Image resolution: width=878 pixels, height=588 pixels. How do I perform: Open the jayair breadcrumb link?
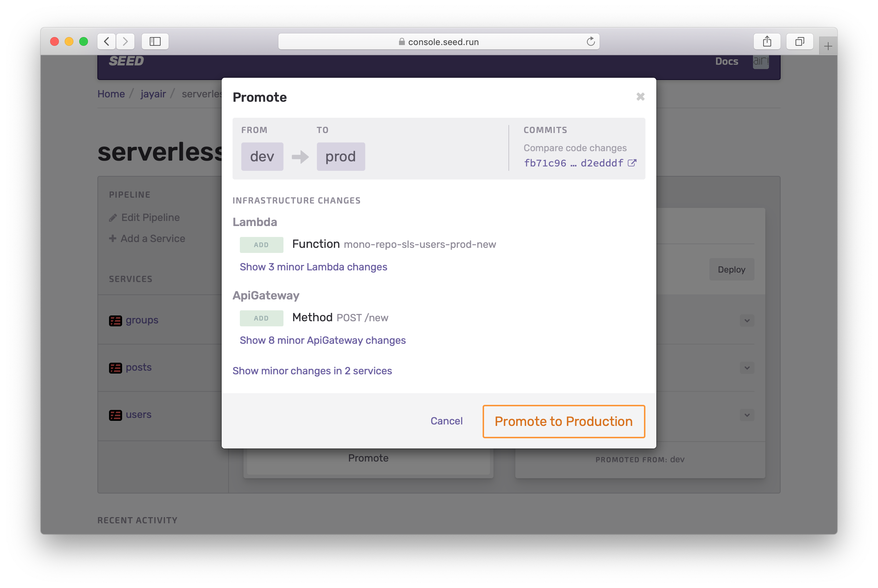pos(153,94)
